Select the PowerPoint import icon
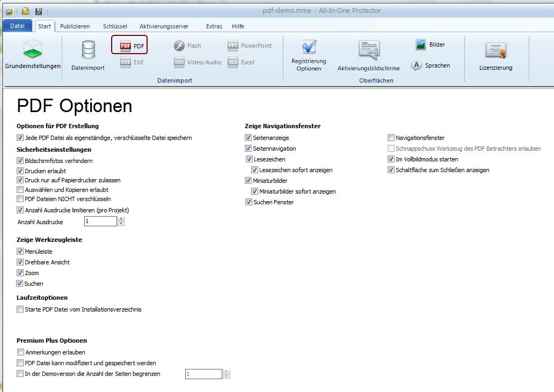 click(233, 46)
